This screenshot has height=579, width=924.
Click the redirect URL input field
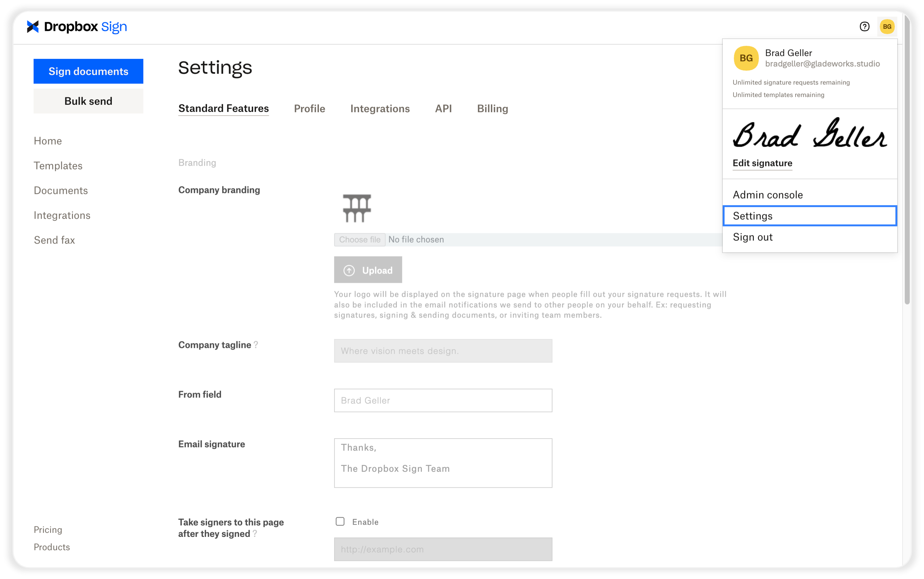(443, 549)
